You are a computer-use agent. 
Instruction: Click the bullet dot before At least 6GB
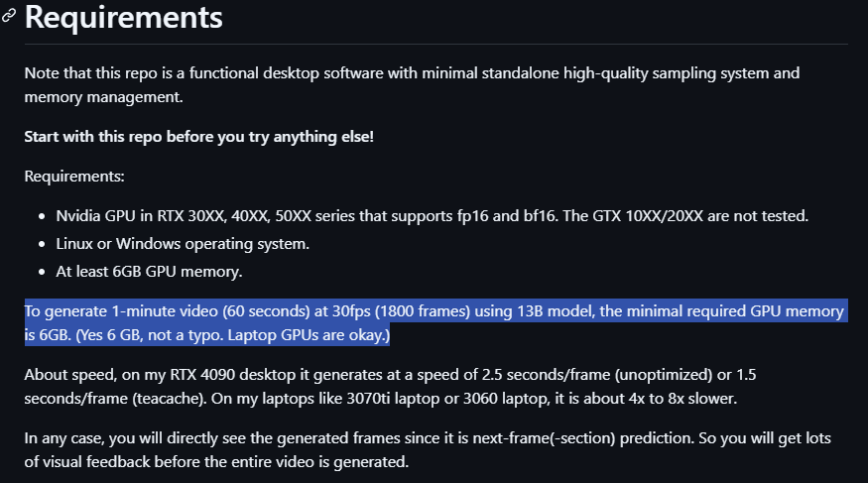coord(42,272)
